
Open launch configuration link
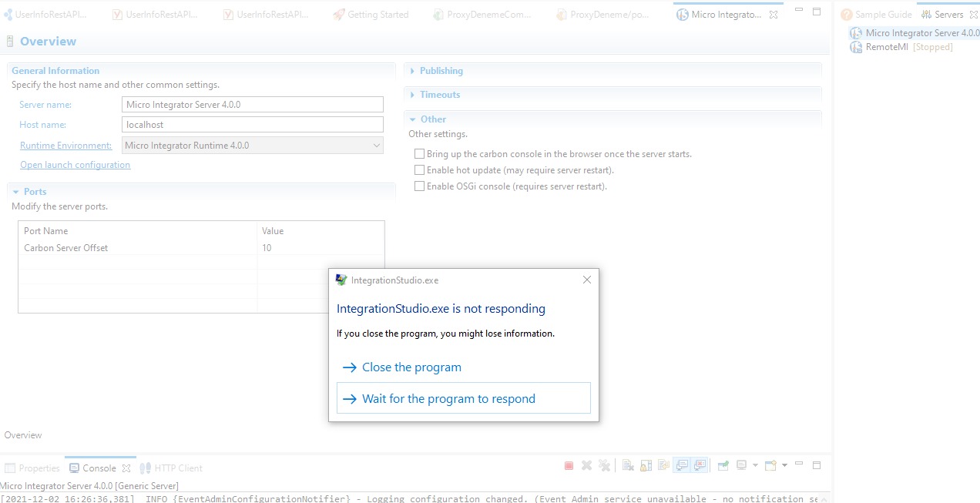pyautogui.click(x=74, y=164)
